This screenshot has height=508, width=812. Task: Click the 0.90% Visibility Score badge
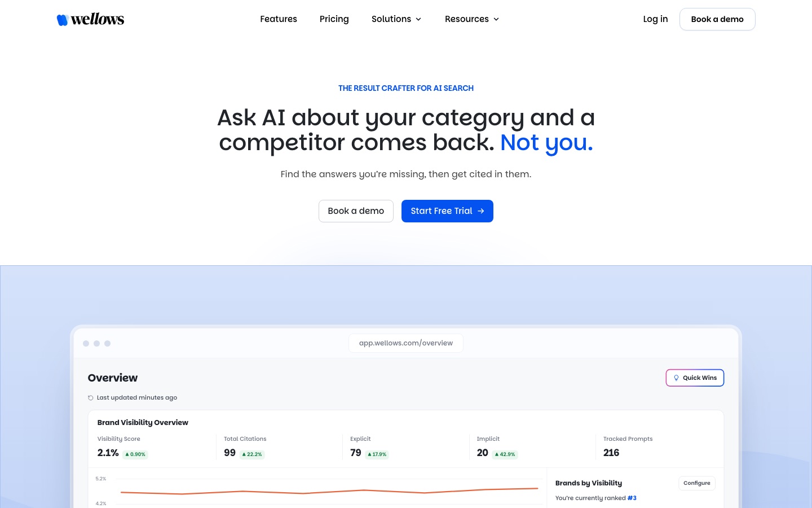[135, 454]
